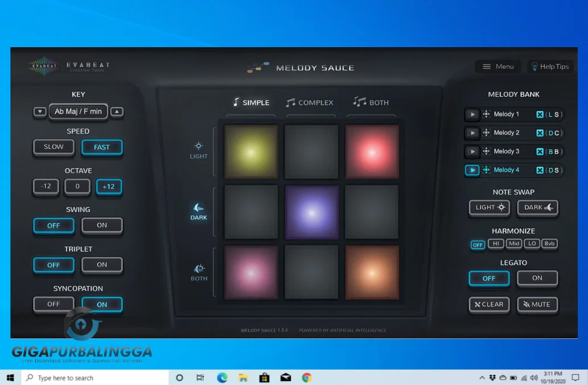The width and height of the screenshot is (588, 385).
Task: Play Melody 4 in the bank
Action: (472, 170)
